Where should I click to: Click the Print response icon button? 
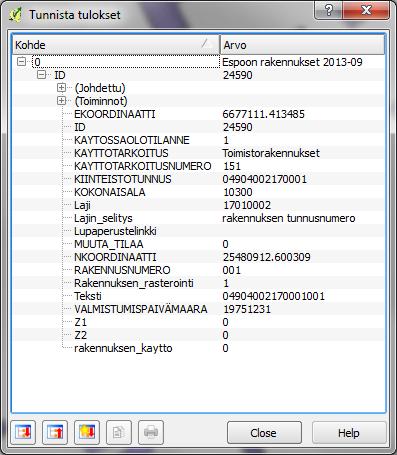point(151,432)
